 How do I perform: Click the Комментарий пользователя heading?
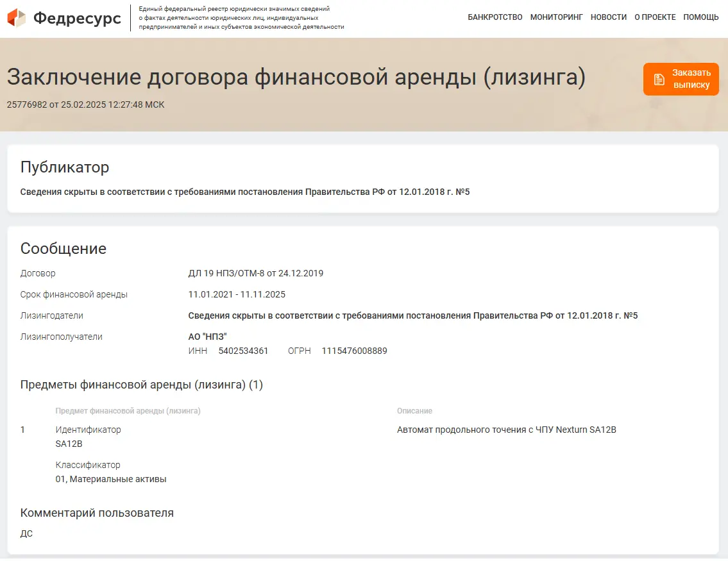tap(97, 513)
